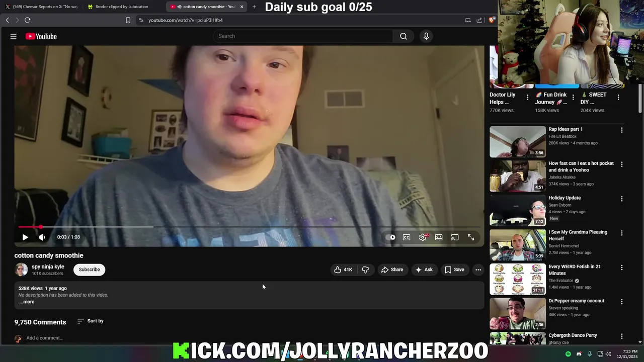Open options for Holiday Update video
This screenshot has width=644, height=362.
point(621,199)
